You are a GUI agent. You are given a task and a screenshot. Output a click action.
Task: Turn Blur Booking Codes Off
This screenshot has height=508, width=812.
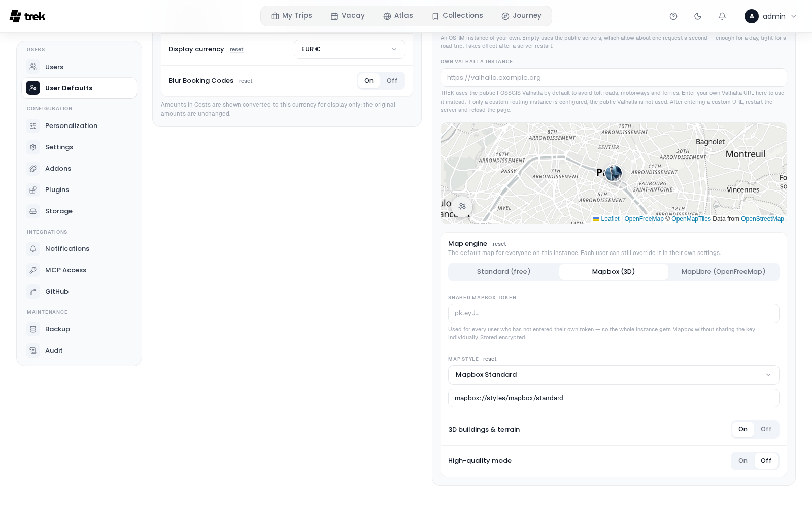(392, 81)
